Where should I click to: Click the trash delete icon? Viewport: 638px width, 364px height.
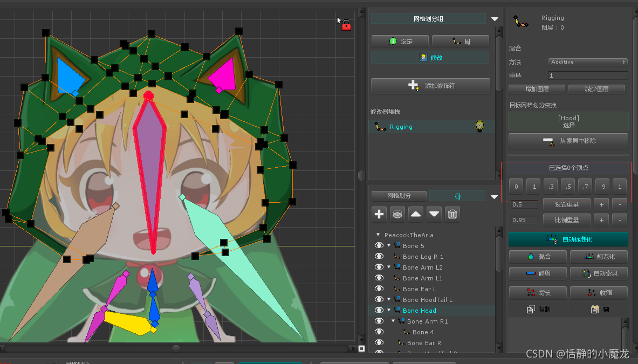452,214
